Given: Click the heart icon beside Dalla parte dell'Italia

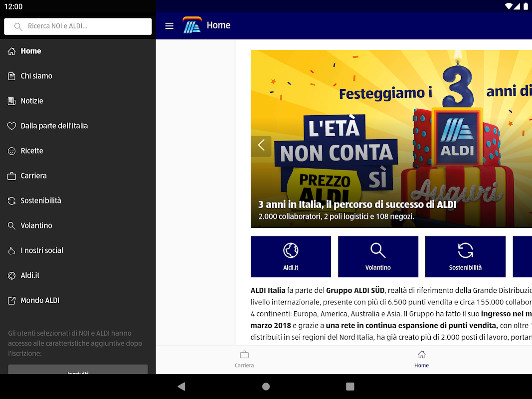Looking at the screenshot, I should pos(11,126).
